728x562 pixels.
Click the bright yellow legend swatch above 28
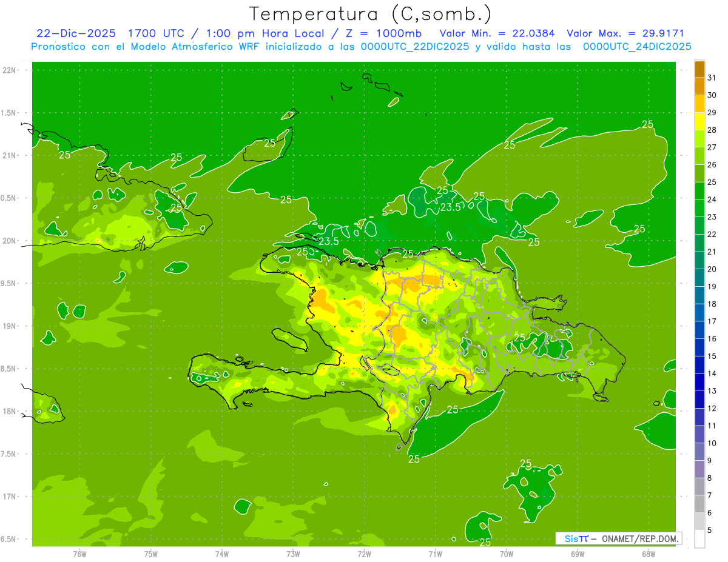tap(699, 121)
